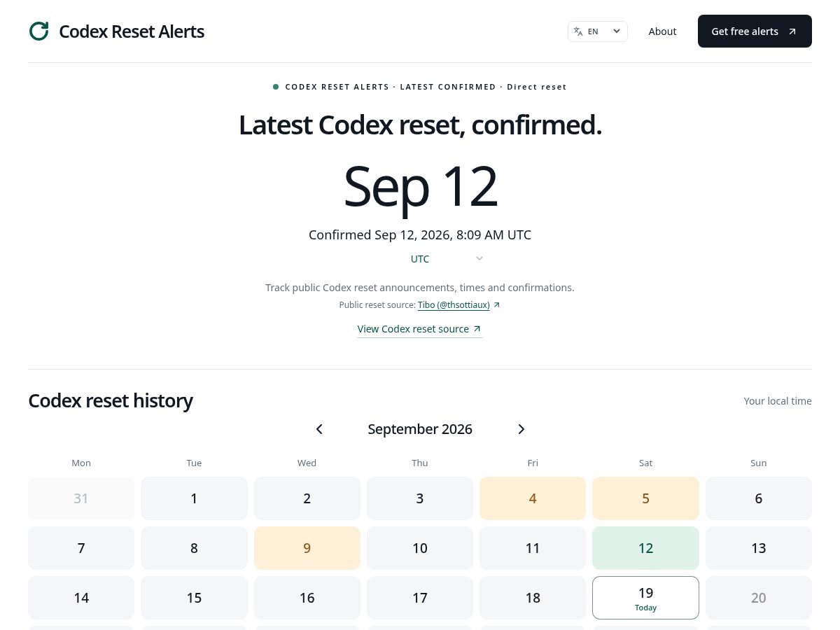Click the Codex reset history heading

[x=111, y=401]
